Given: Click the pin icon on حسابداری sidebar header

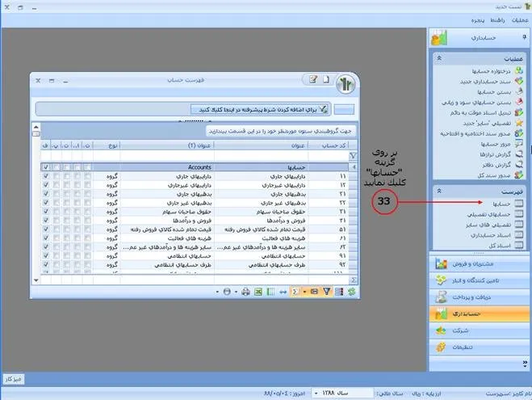Looking at the screenshot, I should click(x=524, y=37).
